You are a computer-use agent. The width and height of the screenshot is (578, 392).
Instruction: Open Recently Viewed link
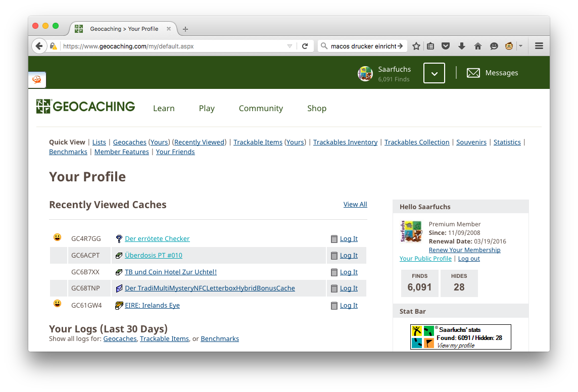coord(200,142)
